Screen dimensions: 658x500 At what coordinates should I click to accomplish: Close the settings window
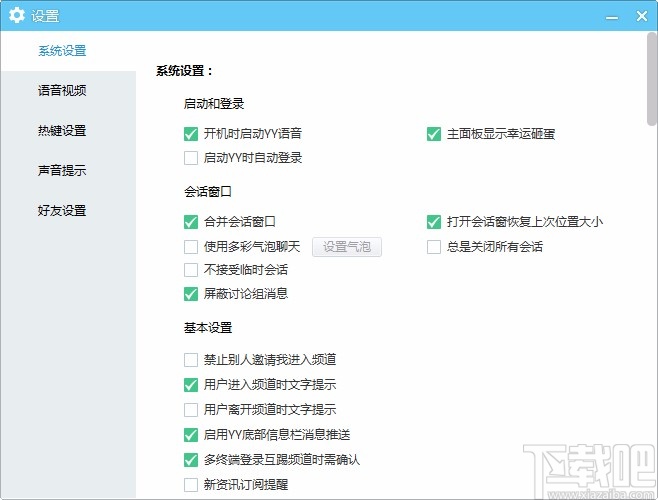tap(642, 16)
